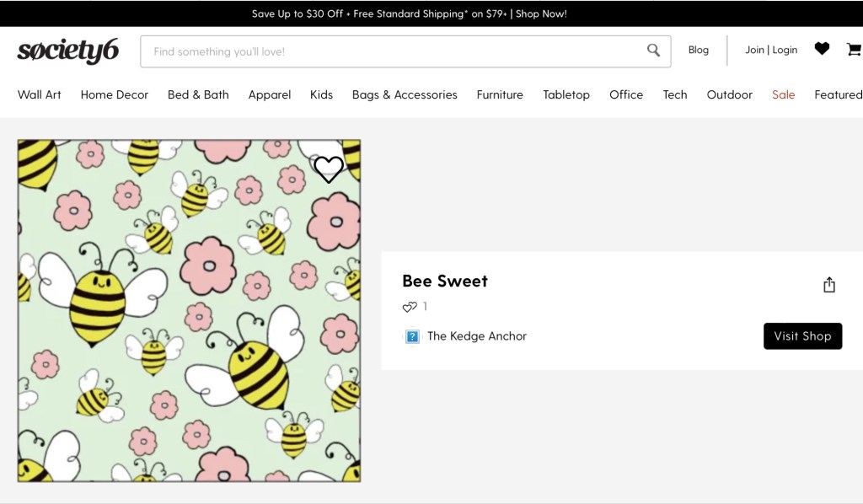Expand the Apparel category
The height and width of the screenshot is (504, 863).
pyautogui.click(x=270, y=94)
